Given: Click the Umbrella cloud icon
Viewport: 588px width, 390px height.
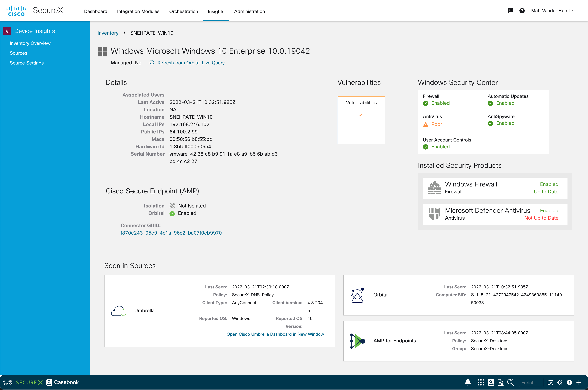Looking at the screenshot, I should tap(119, 310).
